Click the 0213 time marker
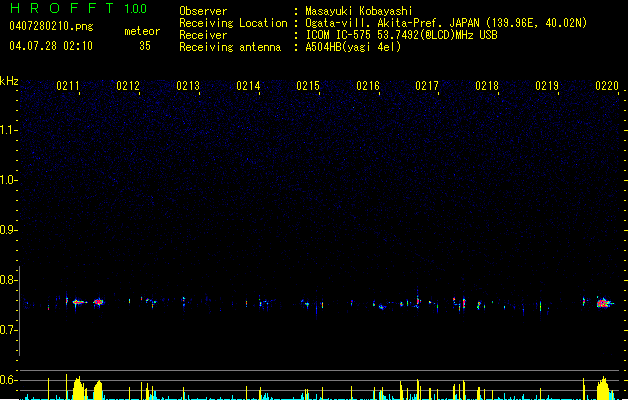This screenshot has width=629, height=400. pyautogui.click(x=188, y=86)
